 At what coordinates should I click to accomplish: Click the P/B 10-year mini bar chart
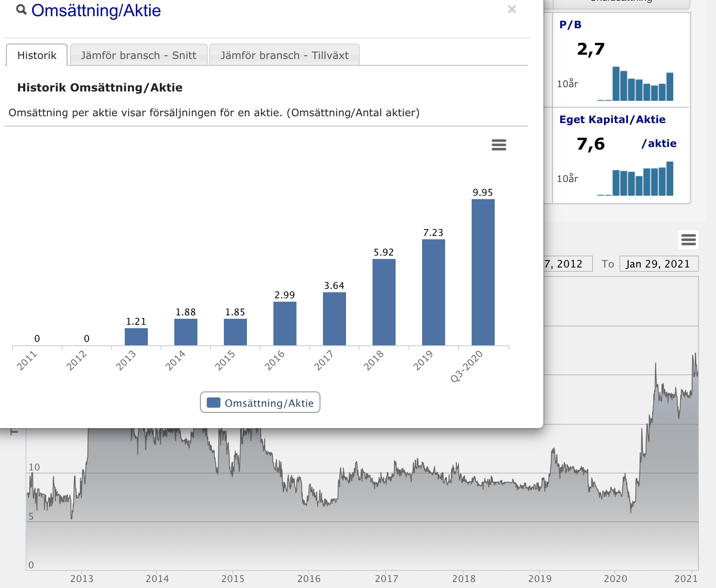click(x=635, y=84)
